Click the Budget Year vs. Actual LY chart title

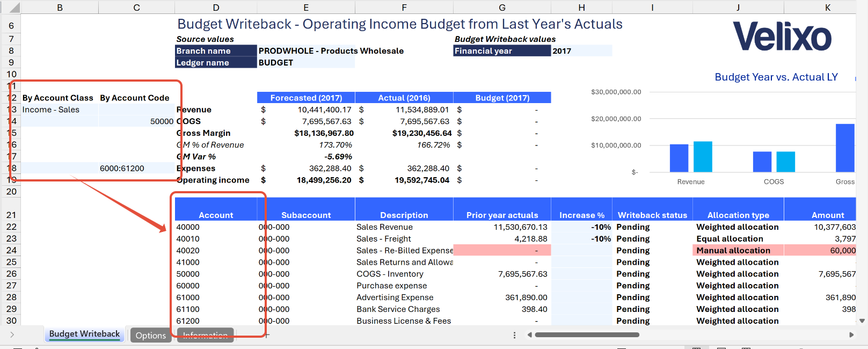776,77
